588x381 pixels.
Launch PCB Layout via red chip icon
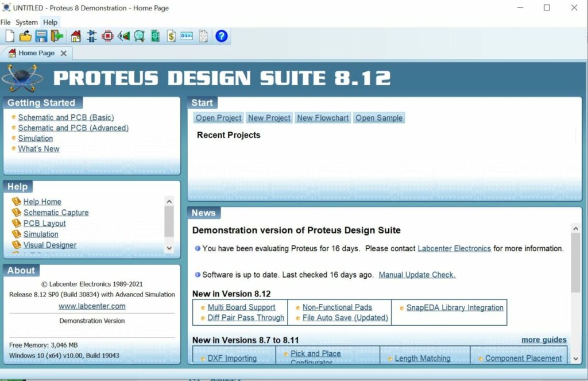[107, 36]
